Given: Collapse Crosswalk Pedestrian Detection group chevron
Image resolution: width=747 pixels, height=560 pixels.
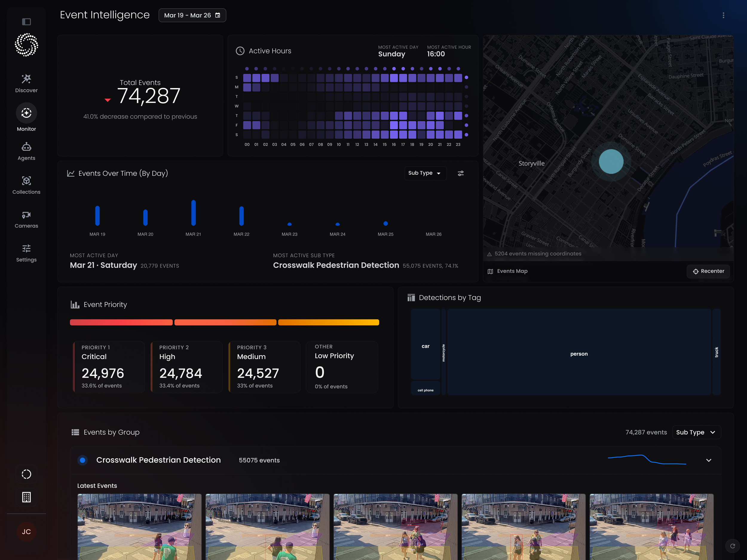Looking at the screenshot, I should tap(708, 460).
